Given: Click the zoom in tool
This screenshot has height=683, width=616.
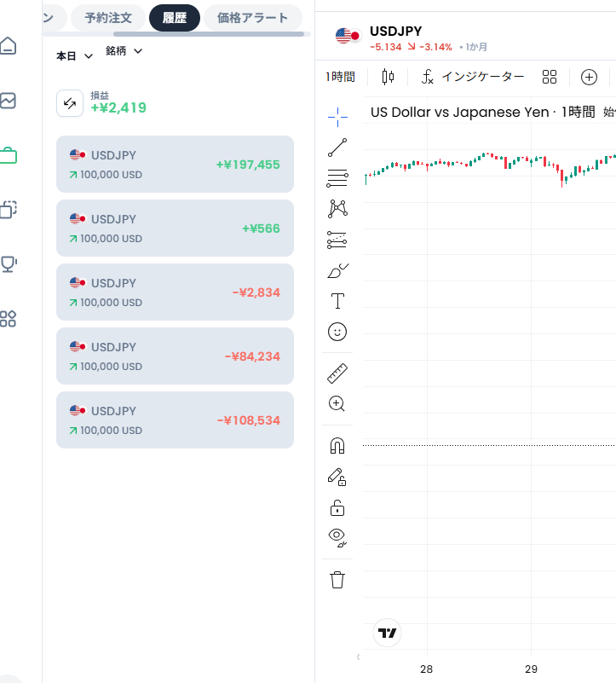Looking at the screenshot, I should (x=337, y=404).
